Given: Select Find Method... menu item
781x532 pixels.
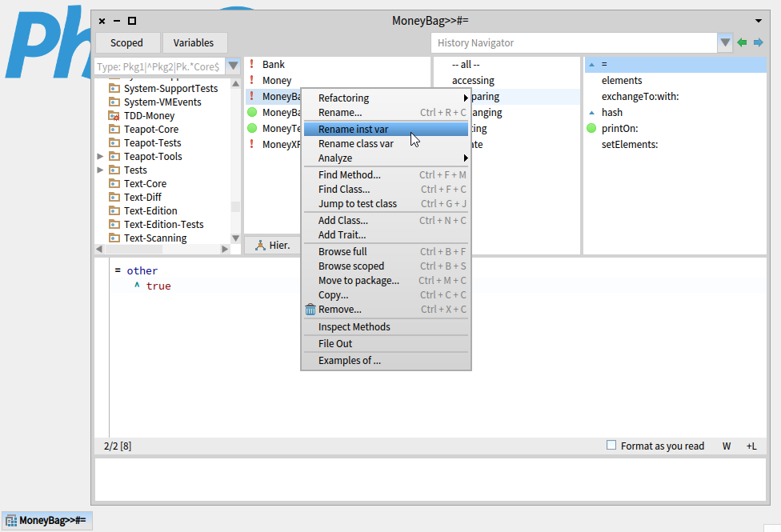Looking at the screenshot, I should click(386, 175).
